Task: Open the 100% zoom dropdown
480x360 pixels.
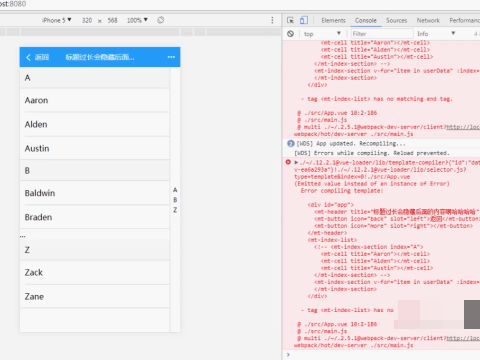Action: tap(137, 20)
